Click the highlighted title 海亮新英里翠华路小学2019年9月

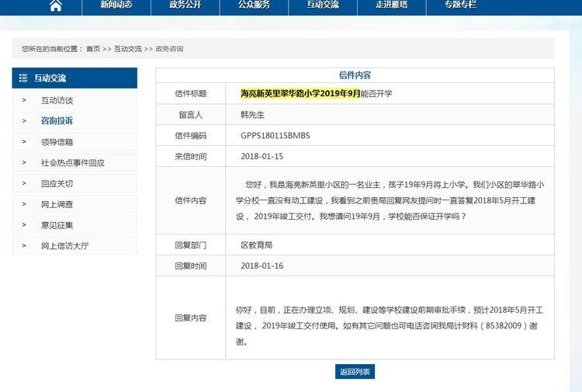click(300, 94)
